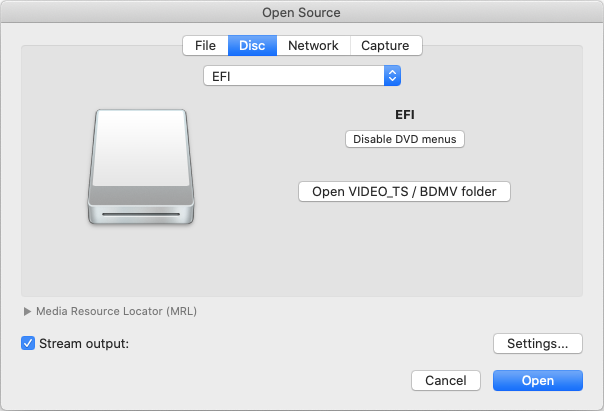Open stream output Settings
This screenshot has height=411, width=604.
coord(537,343)
